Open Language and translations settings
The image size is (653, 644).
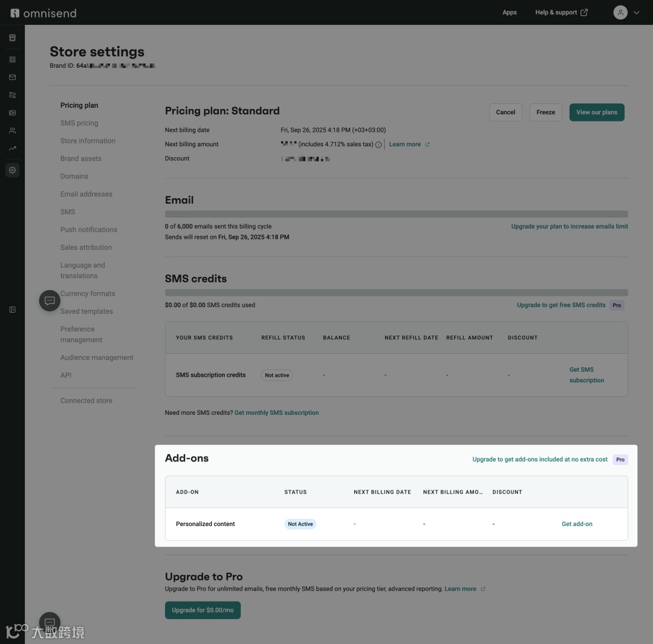pos(82,270)
